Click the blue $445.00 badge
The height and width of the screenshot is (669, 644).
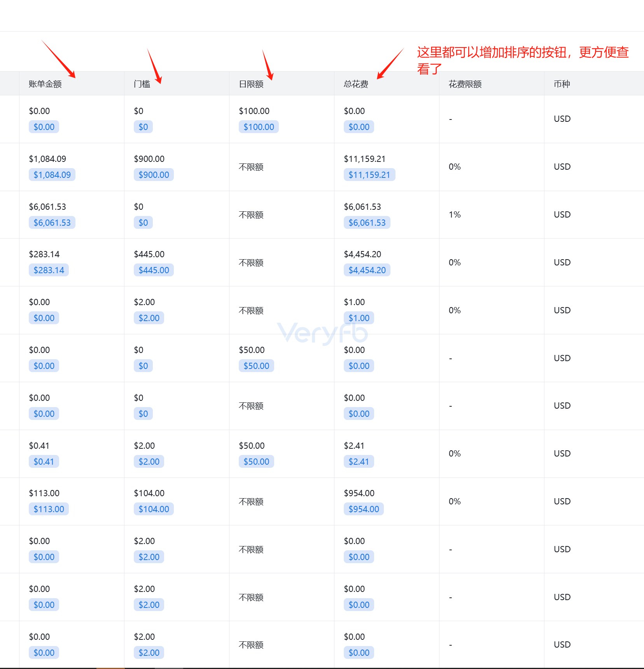tap(154, 270)
